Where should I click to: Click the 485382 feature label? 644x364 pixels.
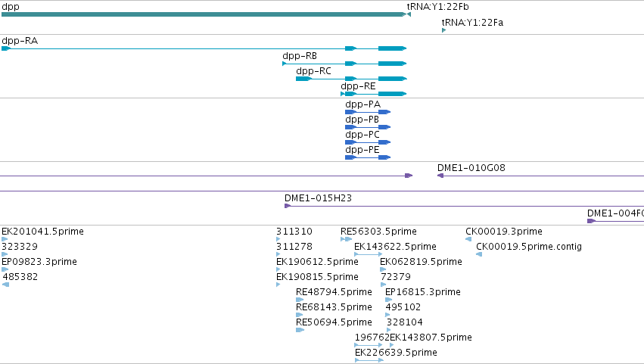(20, 277)
